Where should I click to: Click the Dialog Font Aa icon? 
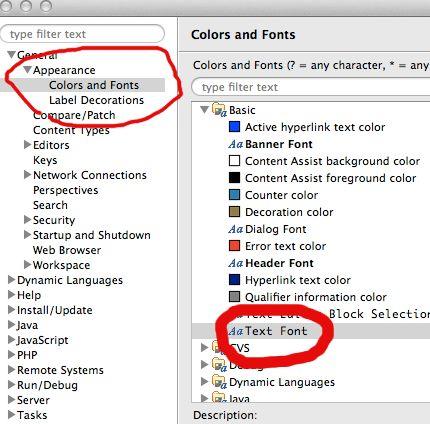point(236,229)
